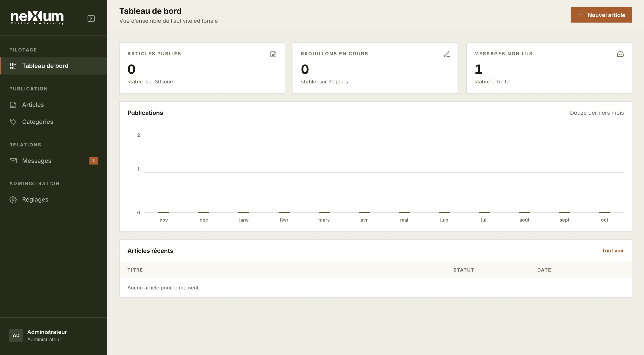Viewport: 644px width, 355px height.
Task: Open the Articles section
Action: click(54, 105)
